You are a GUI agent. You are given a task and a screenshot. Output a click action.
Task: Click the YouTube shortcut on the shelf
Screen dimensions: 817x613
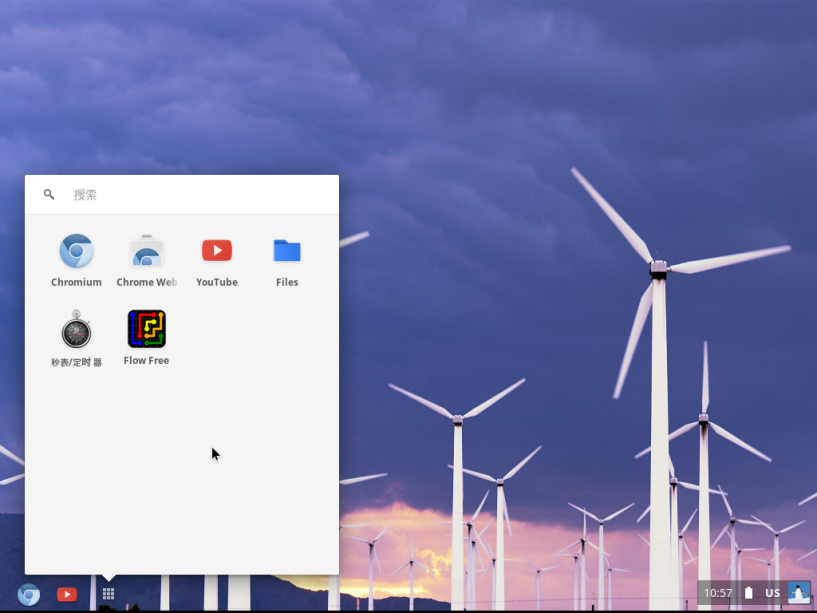[67, 594]
